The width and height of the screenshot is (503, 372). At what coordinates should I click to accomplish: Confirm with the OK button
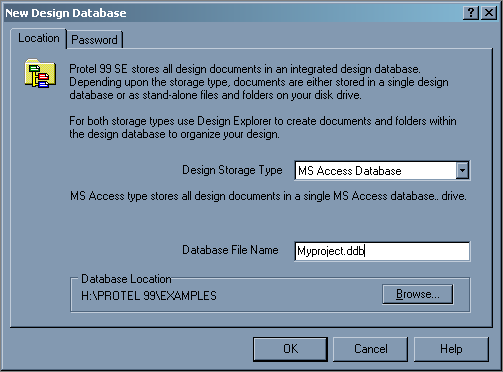click(x=290, y=349)
